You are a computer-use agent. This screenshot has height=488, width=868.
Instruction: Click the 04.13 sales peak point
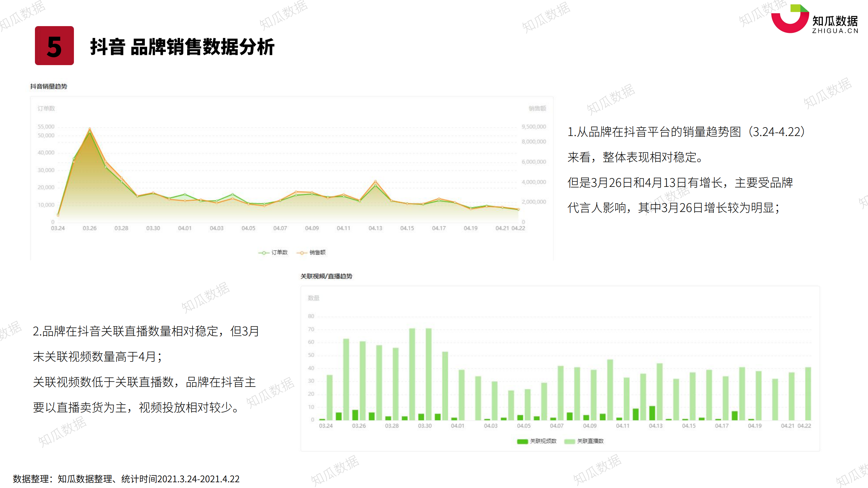375,181
